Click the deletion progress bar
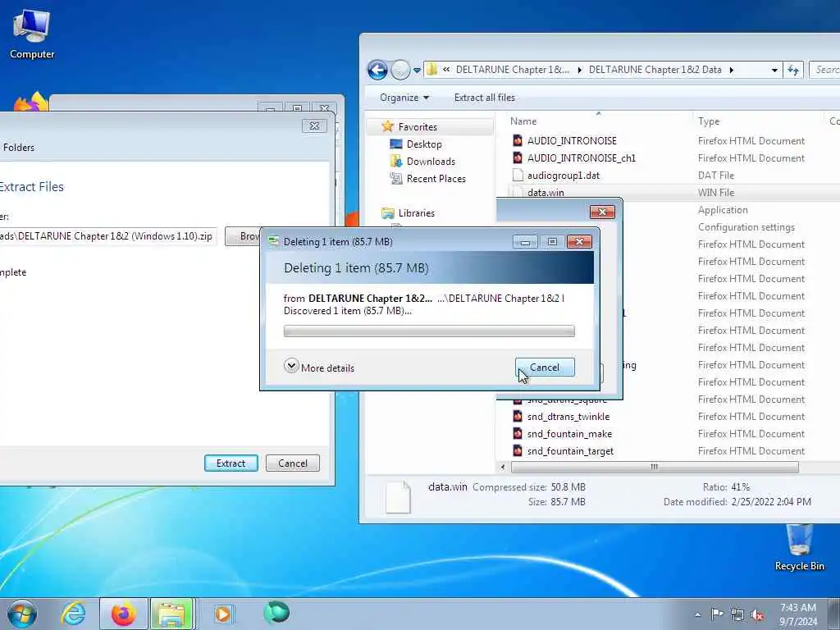The height and width of the screenshot is (630, 840). pyautogui.click(x=429, y=331)
